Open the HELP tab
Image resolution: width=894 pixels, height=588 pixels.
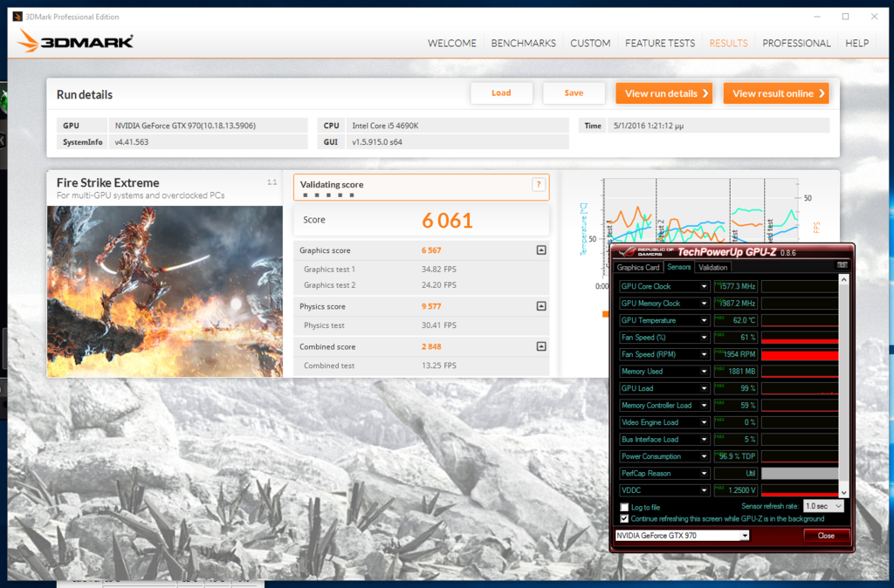(856, 44)
